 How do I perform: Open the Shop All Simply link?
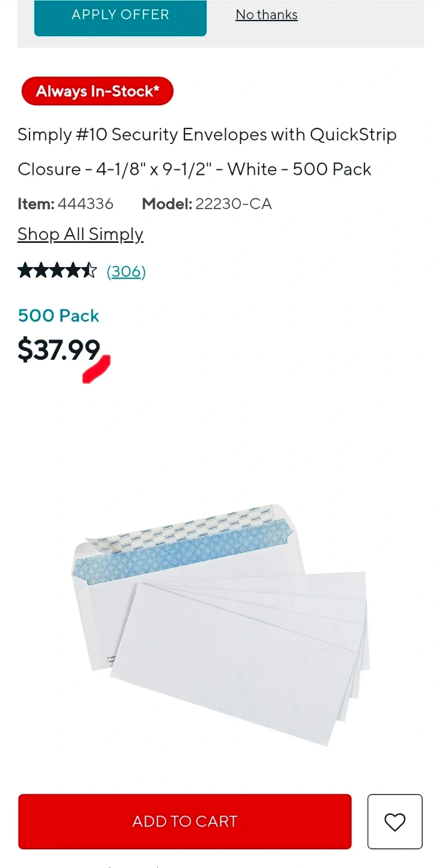[80, 234]
